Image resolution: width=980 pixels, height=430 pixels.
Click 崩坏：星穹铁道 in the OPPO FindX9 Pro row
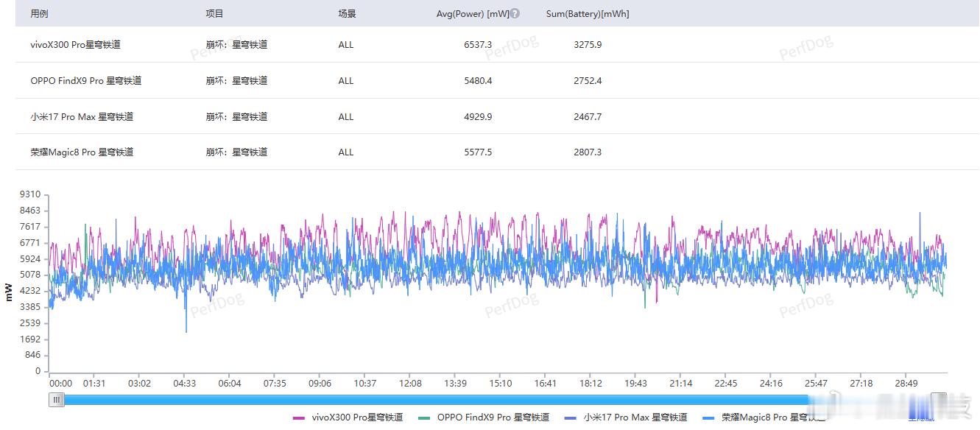[236, 81]
